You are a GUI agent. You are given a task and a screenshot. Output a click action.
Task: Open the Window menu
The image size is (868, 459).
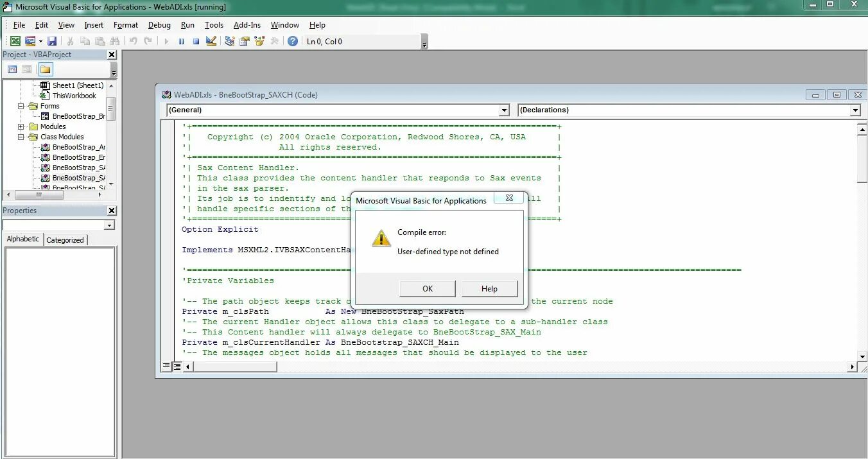click(x=285, y=25)
